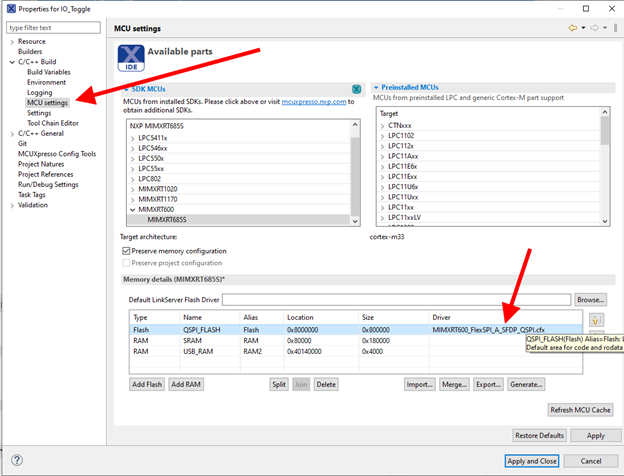Click the Merge... button
This screenshot has height=476, width=624.
point(454,384)
